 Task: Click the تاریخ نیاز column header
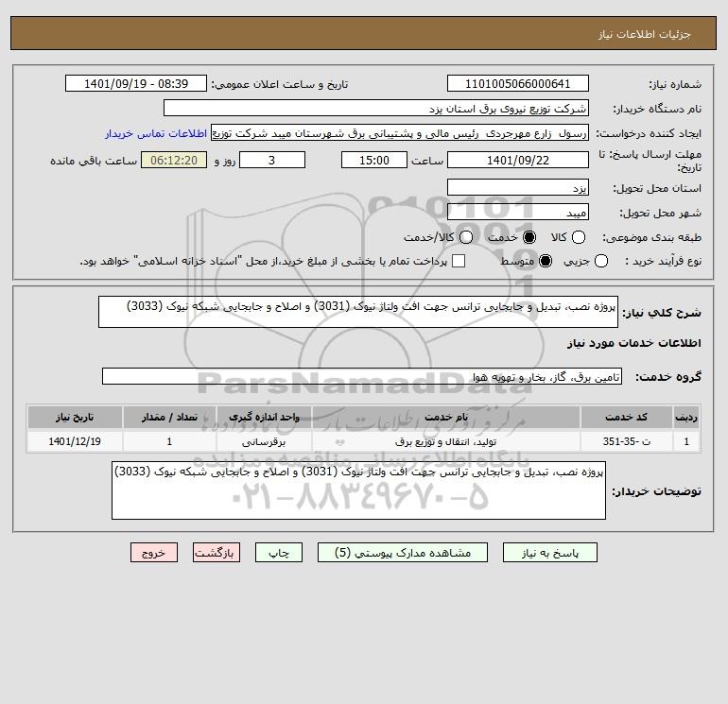[x=75, y=417]
